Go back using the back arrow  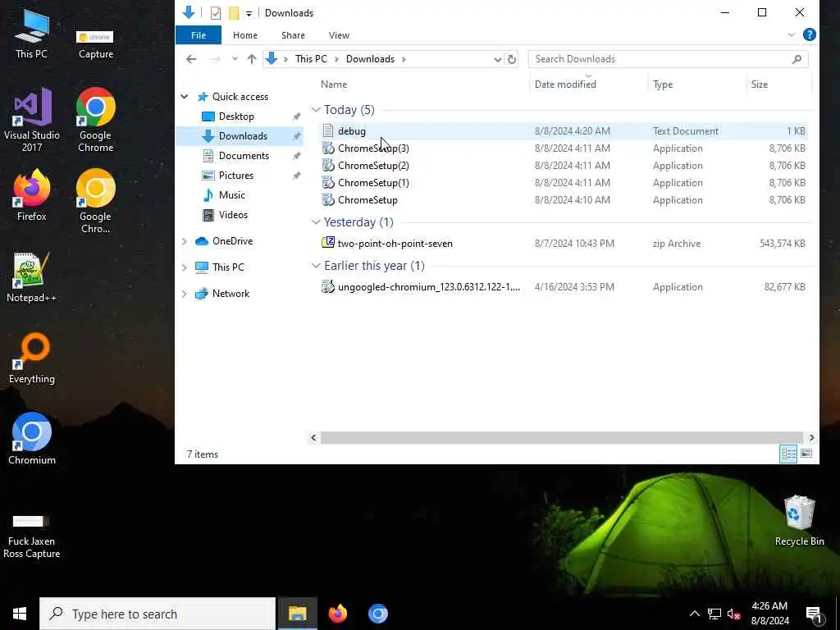(x=191, y=59)
